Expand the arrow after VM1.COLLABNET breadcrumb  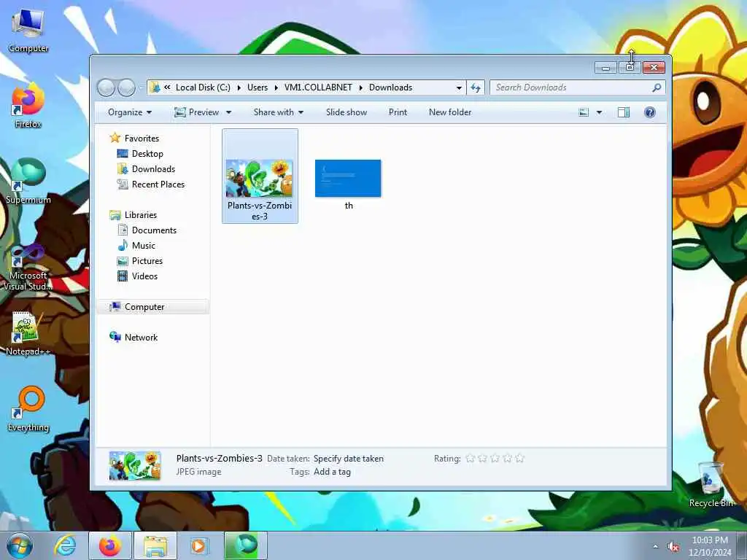(360, 87)
